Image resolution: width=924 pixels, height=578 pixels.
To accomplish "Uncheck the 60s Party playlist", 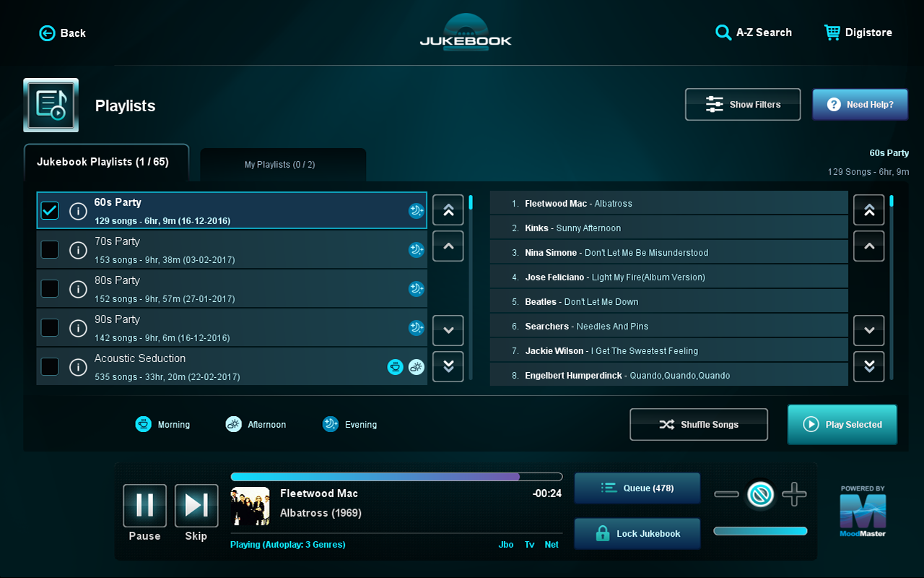I will click(50, 211).
